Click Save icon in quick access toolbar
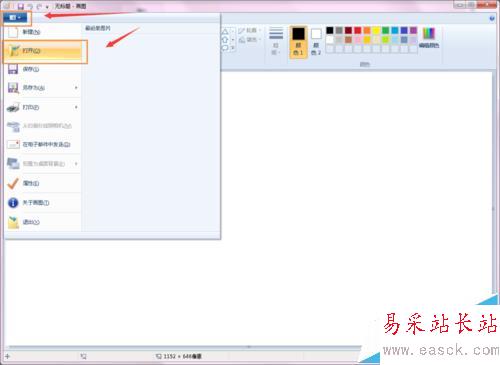 click(x=21, y=6)
